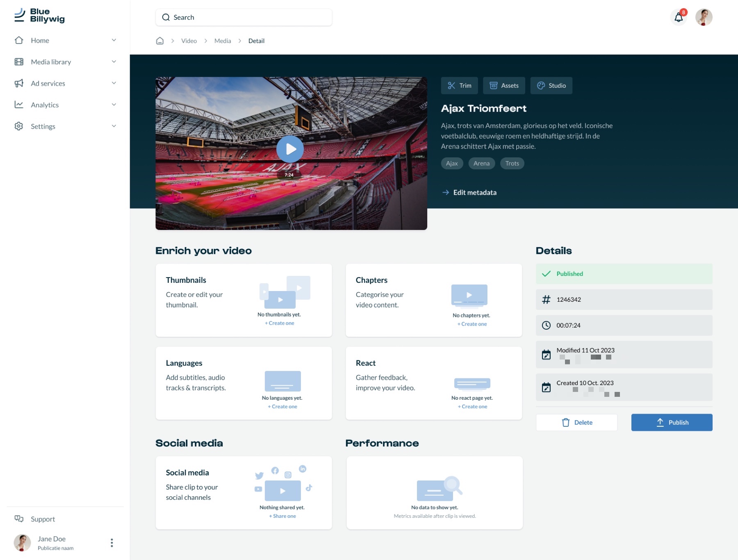Open the user avatar in top bar
738x560 pixels.
(704, 17)
